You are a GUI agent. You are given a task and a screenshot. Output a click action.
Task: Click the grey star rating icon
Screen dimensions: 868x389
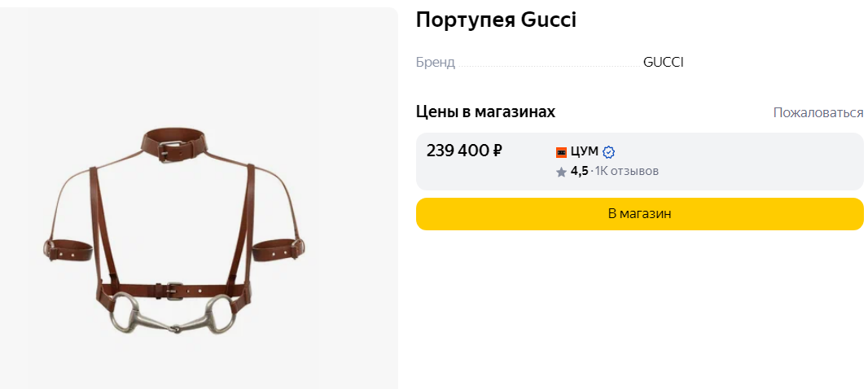(x=561, y=172)
